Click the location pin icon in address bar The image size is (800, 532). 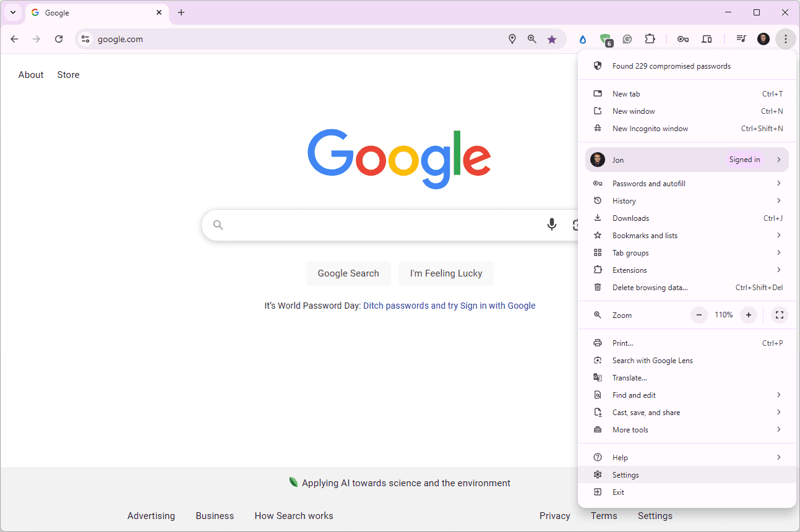[512, 39]
